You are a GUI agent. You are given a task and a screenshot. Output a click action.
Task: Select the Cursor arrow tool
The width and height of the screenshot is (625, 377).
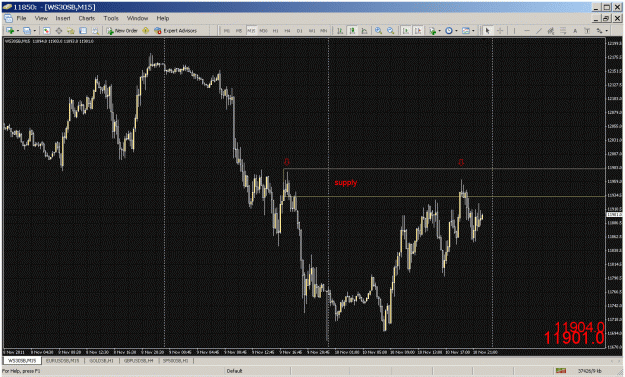tap(487, 31)
